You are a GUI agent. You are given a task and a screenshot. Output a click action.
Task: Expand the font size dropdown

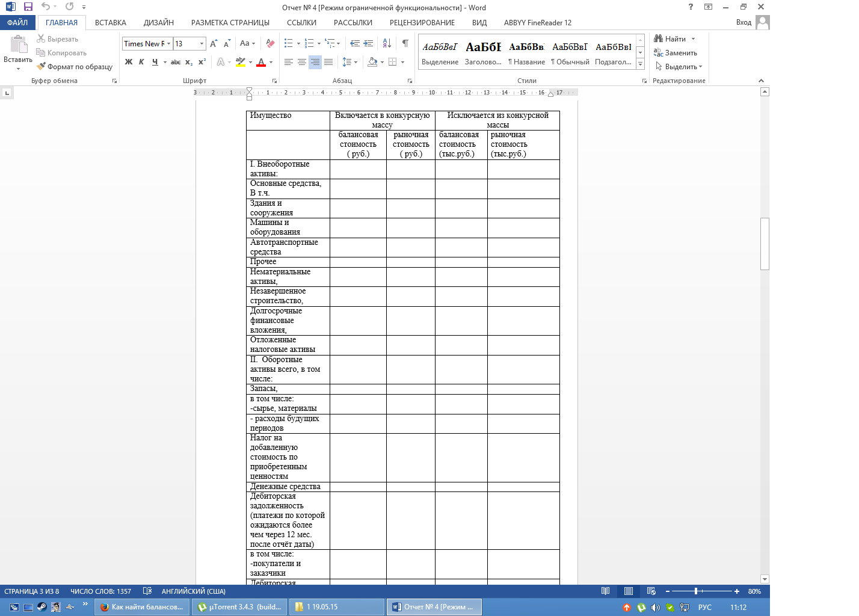pyautogui.click(x=202, y=44)
